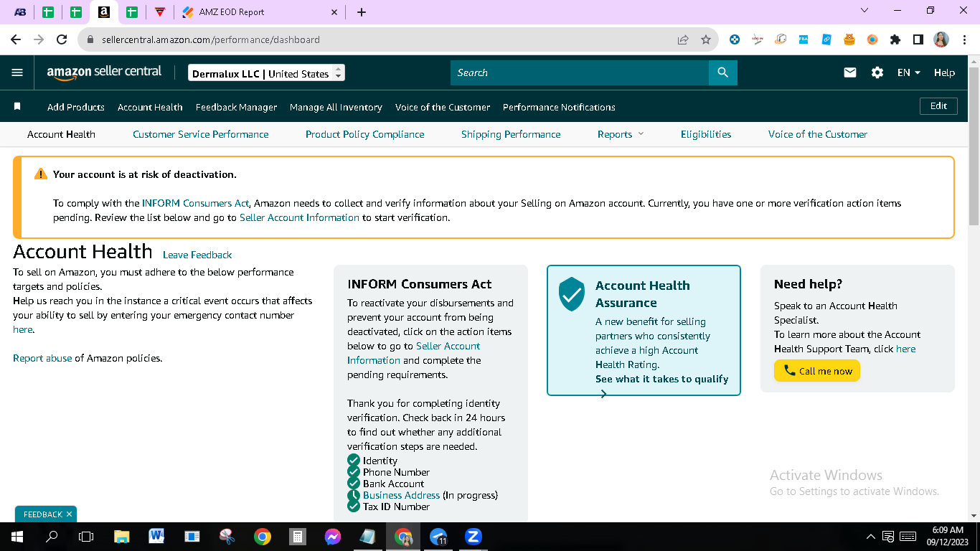
Task: Click the Edit navigation button
Action: [938, 106]
